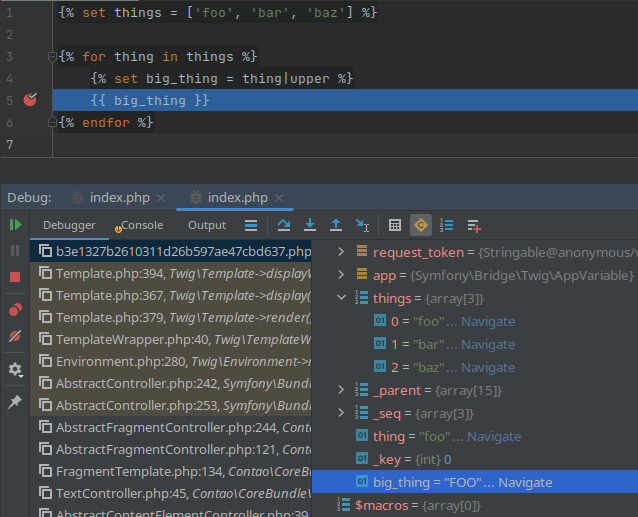Select frame AbstractController.php:253
The height and width of the screenshot is (517, 638).
[170, 405]
